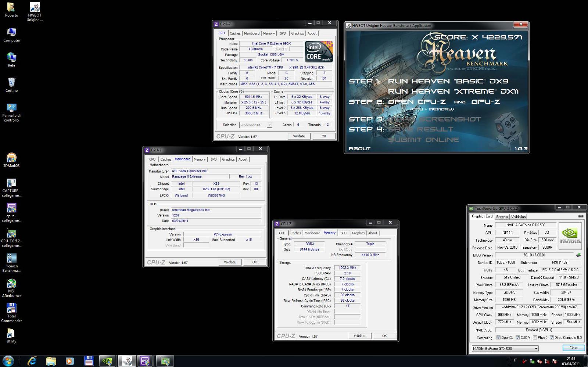
Task: Toggle the CUDA checkbox in GPU-Z
Action: click(x=517, y=338)
